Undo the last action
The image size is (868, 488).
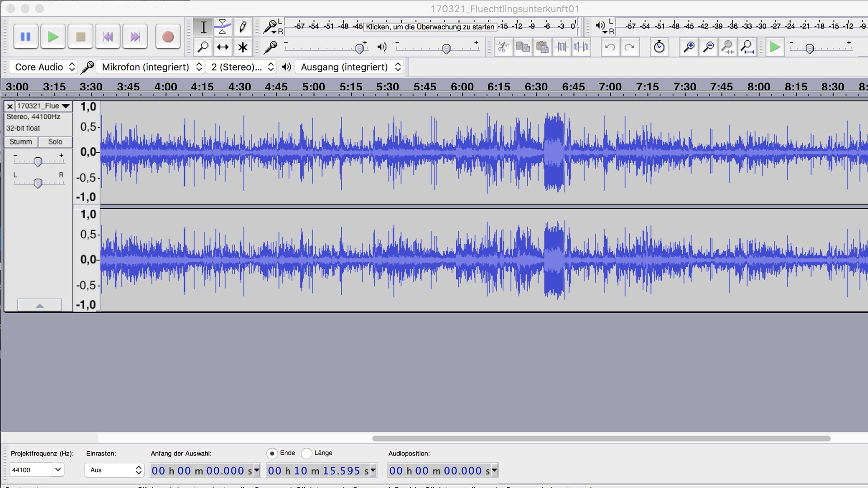click(x=610, y=47)
